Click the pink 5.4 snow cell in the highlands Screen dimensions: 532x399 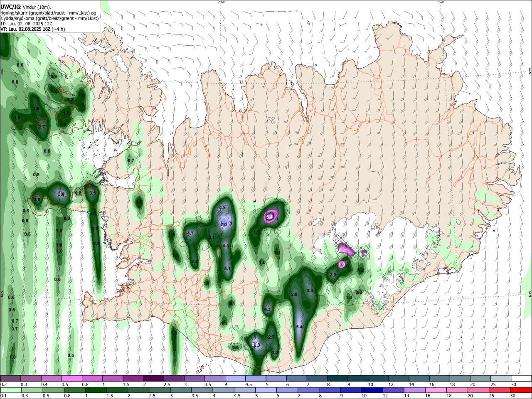(x=270, y=217)
